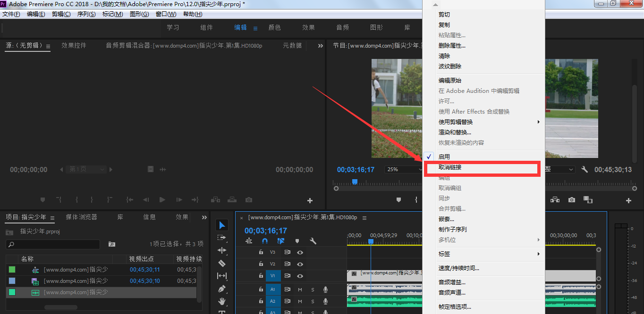Toggle insert sequences as nests option
The width and height of the screenshot is (644, 314).
(249, 241)
